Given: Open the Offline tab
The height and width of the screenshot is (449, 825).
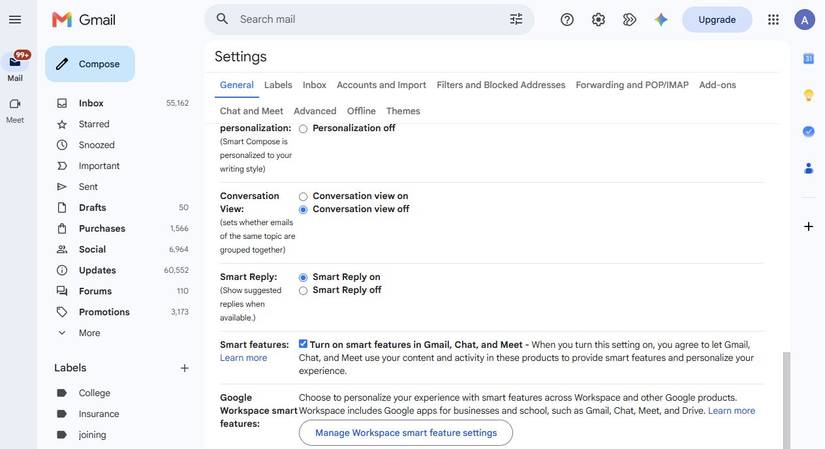Looking at the screenshot, I should [361, 111].
